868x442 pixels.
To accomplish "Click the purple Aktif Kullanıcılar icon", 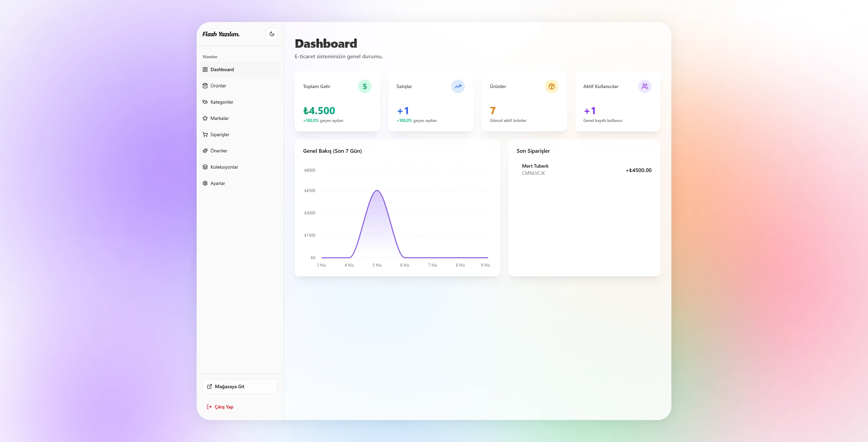I will tap(645, 86).
